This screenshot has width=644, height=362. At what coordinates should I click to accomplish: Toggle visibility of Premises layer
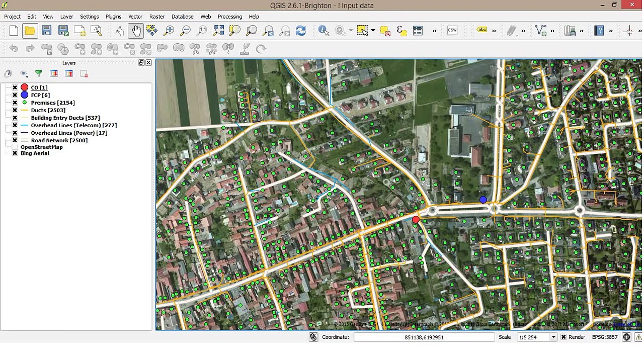click(15, 103)
